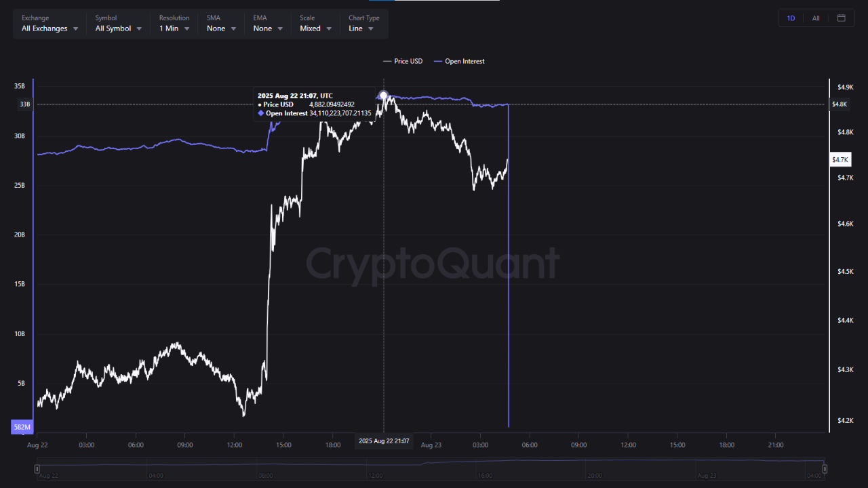868x488 pixels.
Task: Click the right handle of range navigator
Action: coord(825,468)
